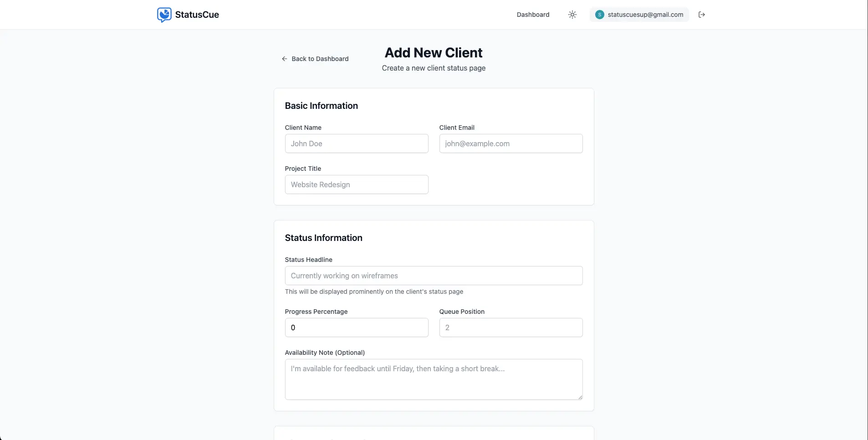
Task: Click the 'Queue Position' label
Action: point(462,312)
